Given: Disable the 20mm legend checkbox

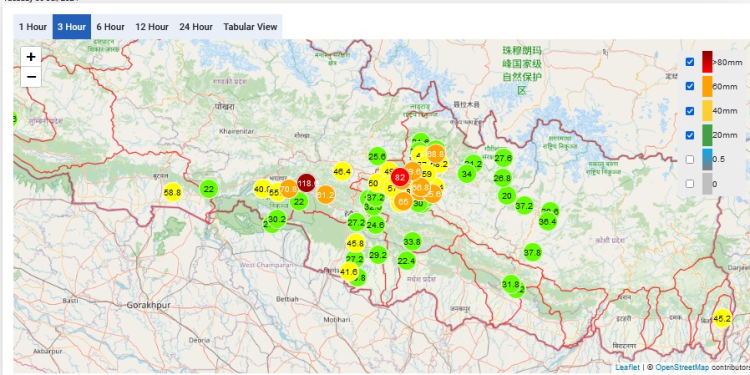Looking at the screenshot, I should click(690, 135).
